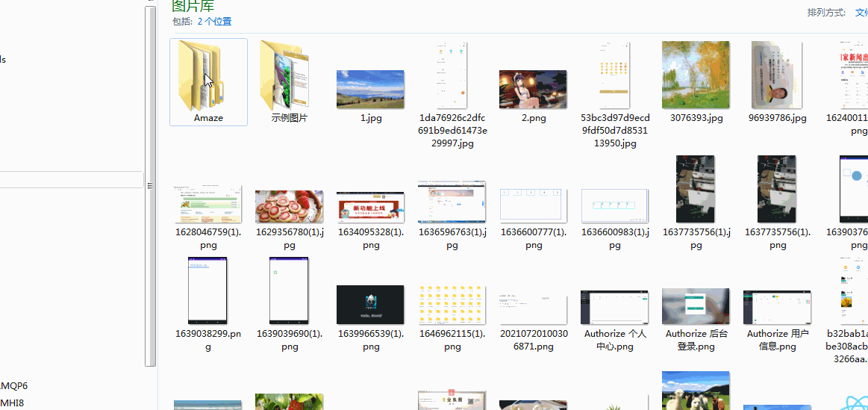Select 1628046759(1).png thumbnail
This screenshot has width=868, height=410.
pos(207,204)
